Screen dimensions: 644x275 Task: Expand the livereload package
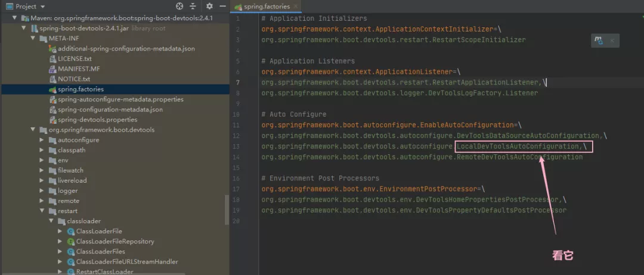point(42,180)
